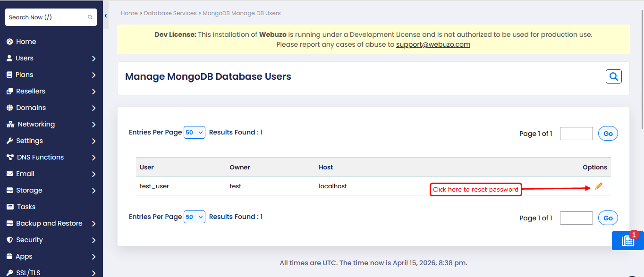Focus the top page number input field
Screen dimensions: 644x277
576,134
